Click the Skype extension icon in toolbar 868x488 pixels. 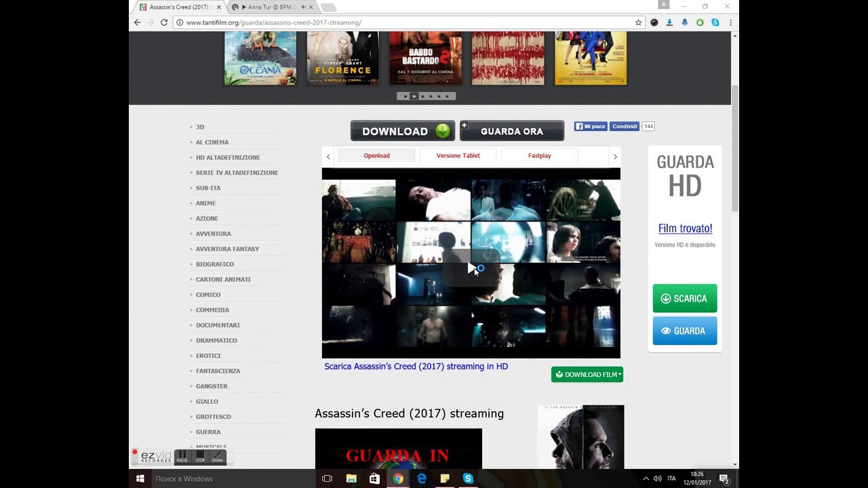click(715, 22)
